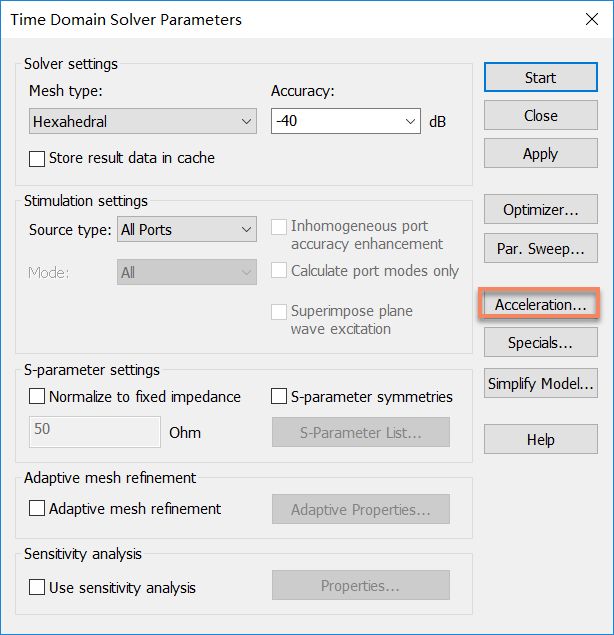The image size is (614, 635).
Task: Check Normalize to fixed impedance
Action: point(37,396)
